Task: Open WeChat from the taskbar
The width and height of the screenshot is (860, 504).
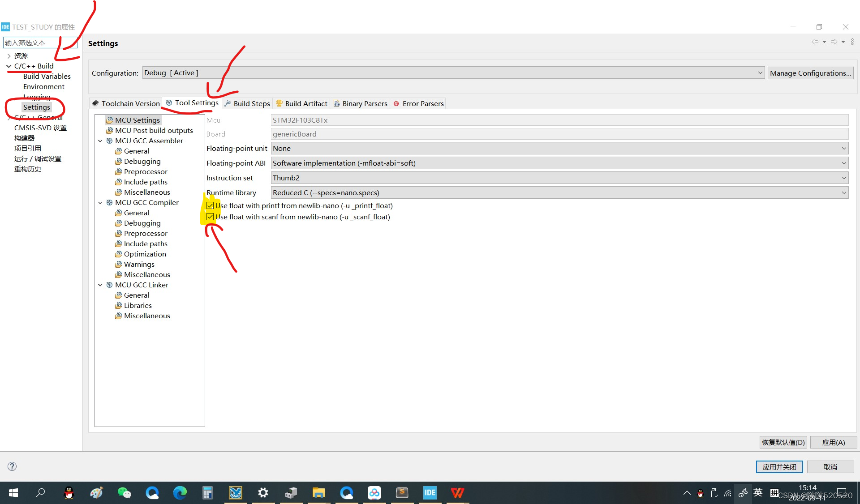Action: pos(124,493)
